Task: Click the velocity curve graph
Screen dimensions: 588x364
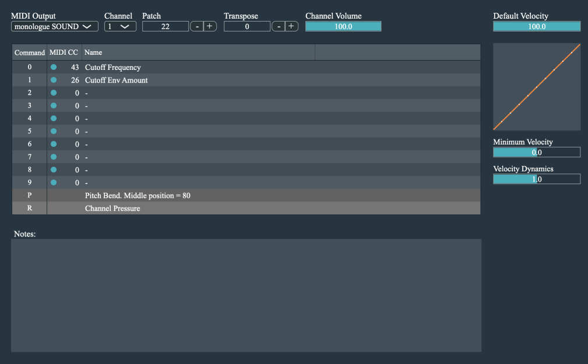Action: coord(536,87)
